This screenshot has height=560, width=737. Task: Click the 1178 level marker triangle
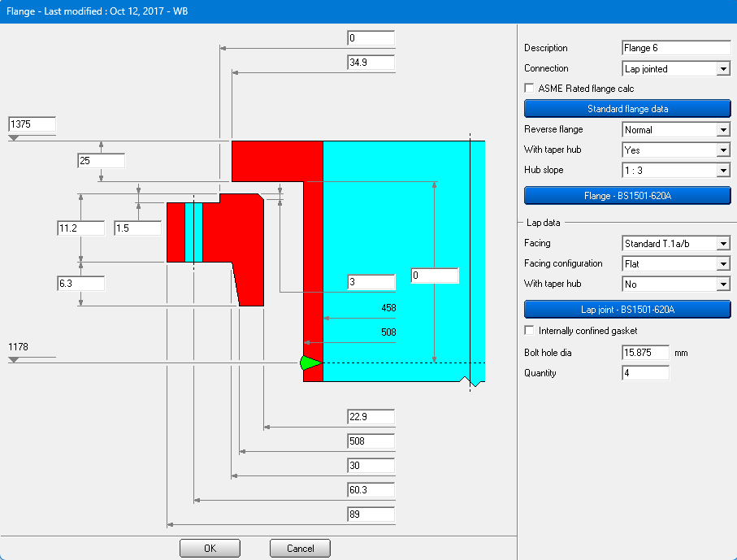pyautogui.click(x=14, y=358)
